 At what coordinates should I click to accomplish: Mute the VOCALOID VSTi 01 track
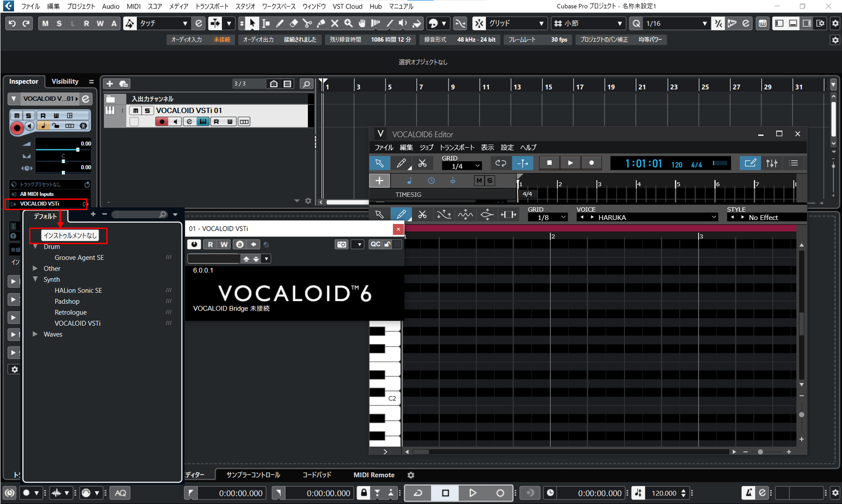click(x=135, y=110)
